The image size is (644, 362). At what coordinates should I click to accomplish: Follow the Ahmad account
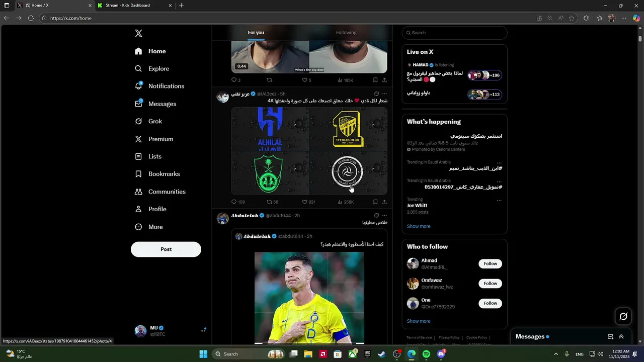[490, 264]
